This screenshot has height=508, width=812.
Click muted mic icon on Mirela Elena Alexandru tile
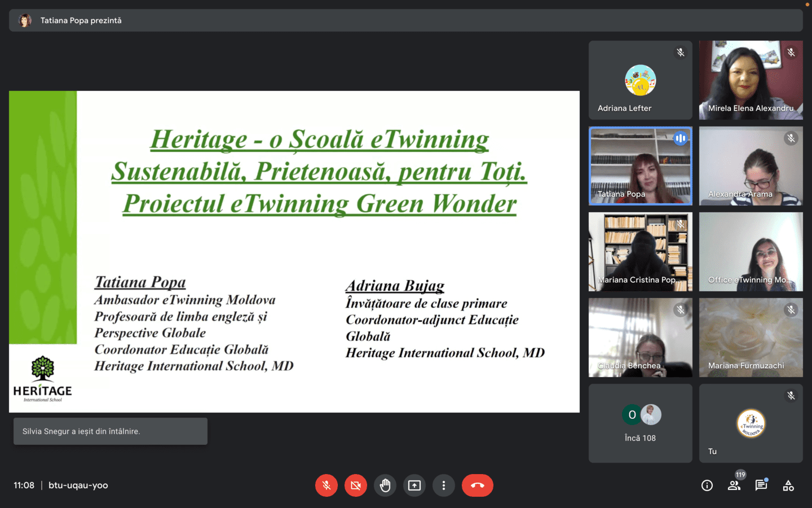791,52
